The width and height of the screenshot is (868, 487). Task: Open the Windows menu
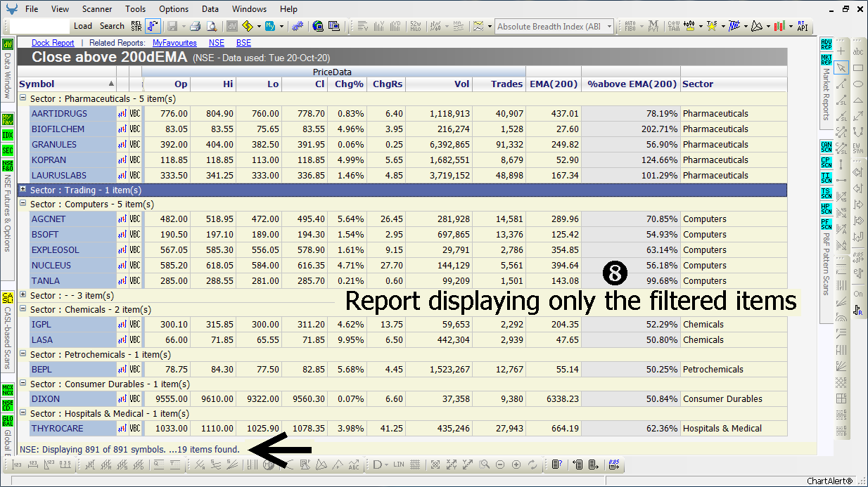pos(250,9)
